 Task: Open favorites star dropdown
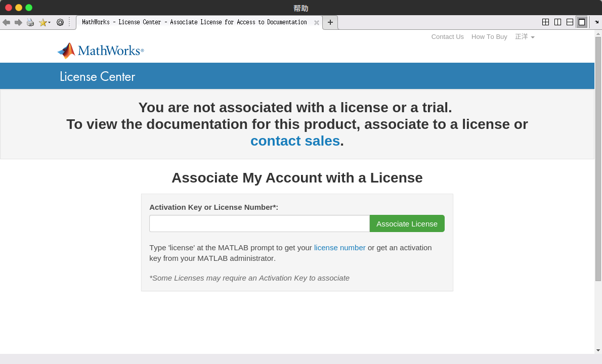click(x=45, y=22)
